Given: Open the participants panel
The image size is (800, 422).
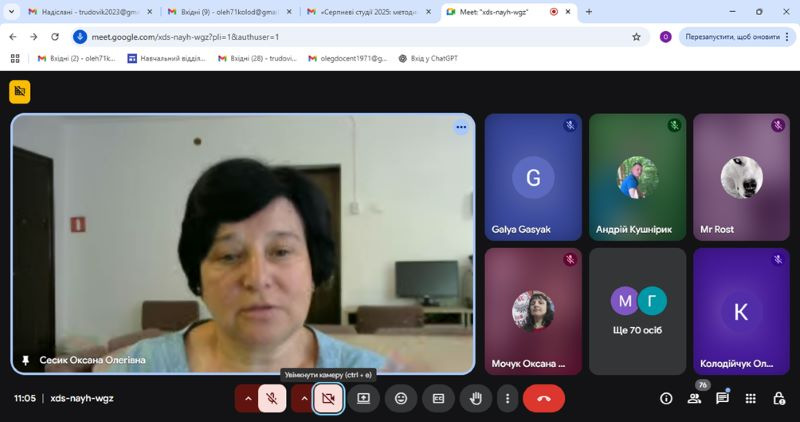Looking at the screenshot, I should (x=694, y=399).
